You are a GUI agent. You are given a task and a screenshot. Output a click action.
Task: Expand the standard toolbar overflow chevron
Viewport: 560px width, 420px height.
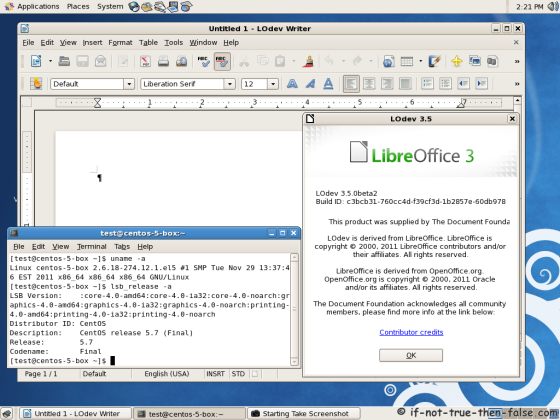point(516,61)
